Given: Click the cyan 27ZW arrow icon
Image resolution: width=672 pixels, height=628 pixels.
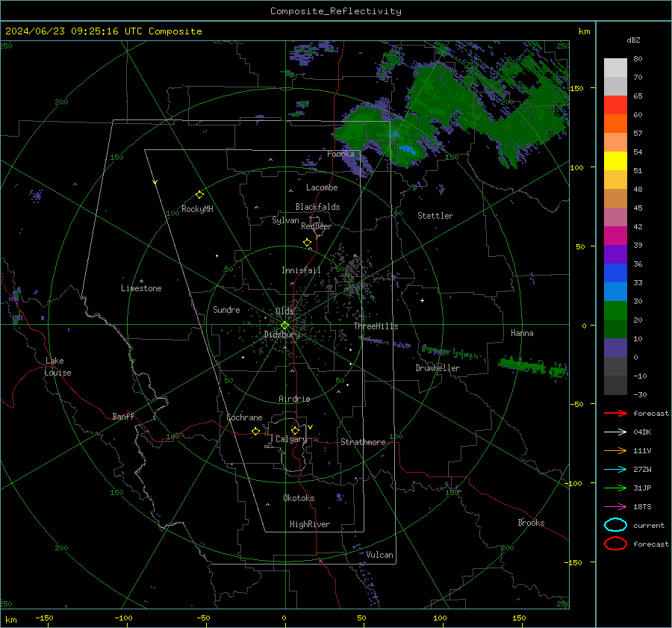Looking at the screenshot, I should tap(615, 470).
